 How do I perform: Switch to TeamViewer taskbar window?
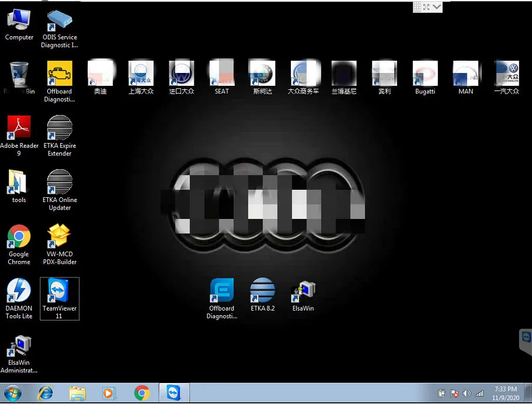(174, 393)
